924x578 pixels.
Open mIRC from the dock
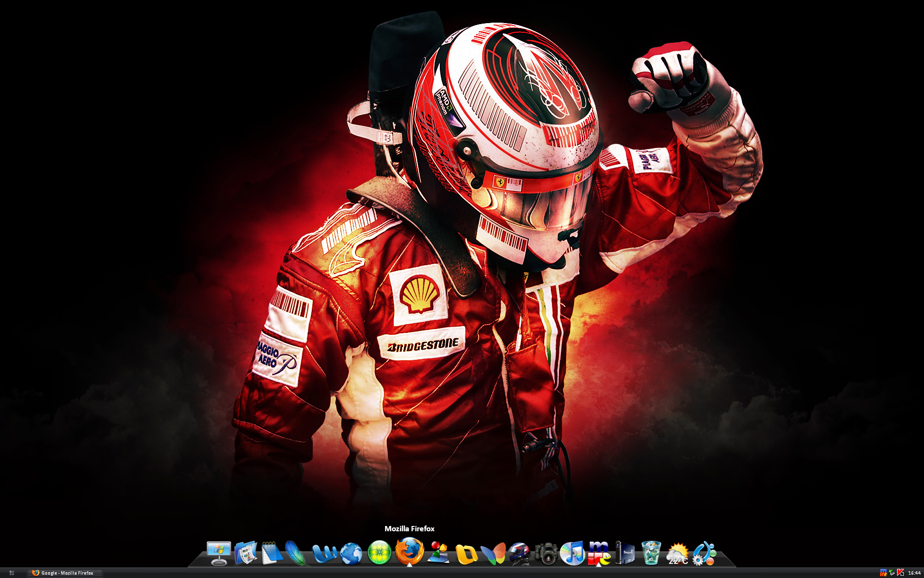point(599,553)
